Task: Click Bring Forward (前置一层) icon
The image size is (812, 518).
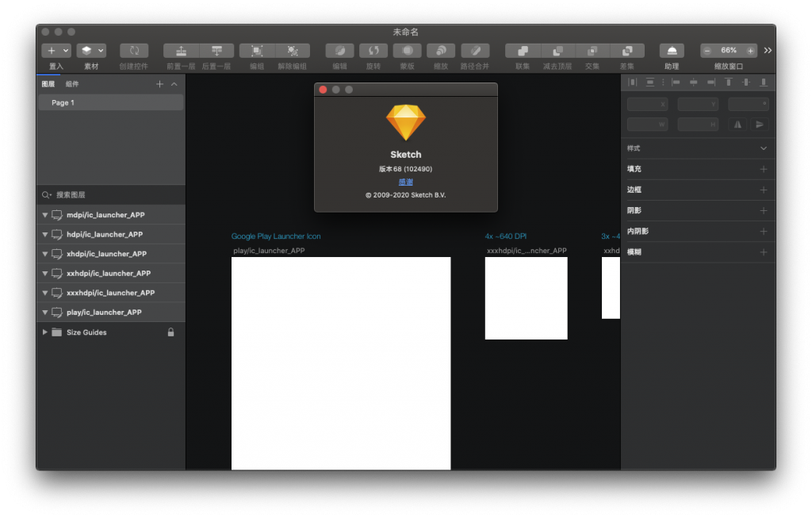Action: coord(181,51)
